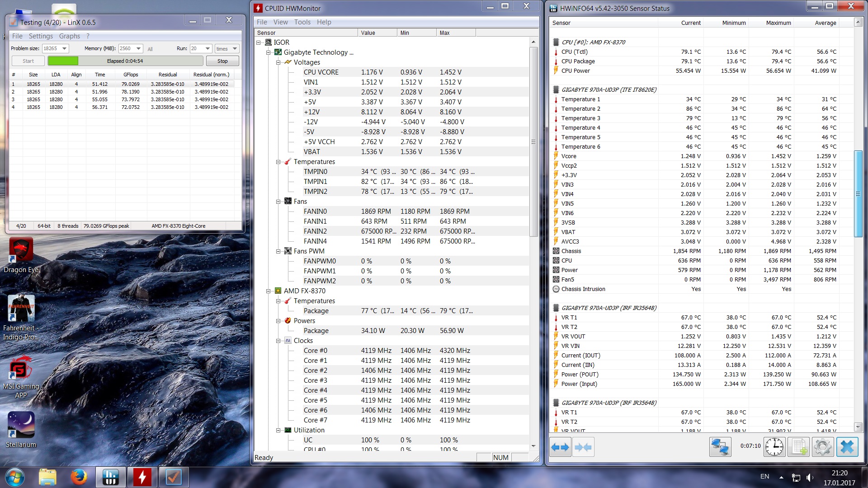This screenshot has width=868, height=488.
Task: Open Tools menu in HWMonitor
Action: pyautogui.click(x=302, y=22)
